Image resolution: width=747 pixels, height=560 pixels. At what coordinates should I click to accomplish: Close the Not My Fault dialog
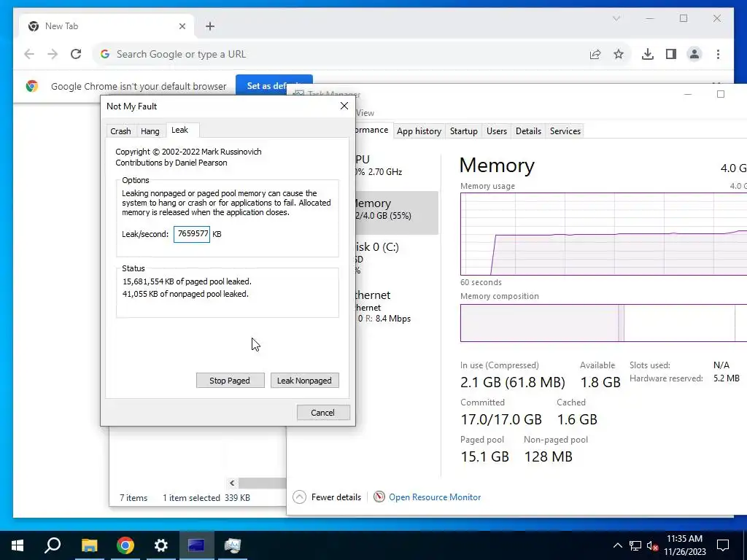point(344,106)
